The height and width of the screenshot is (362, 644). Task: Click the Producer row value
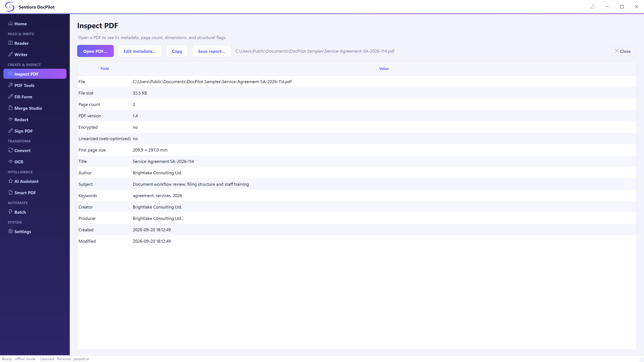(157, 218)
